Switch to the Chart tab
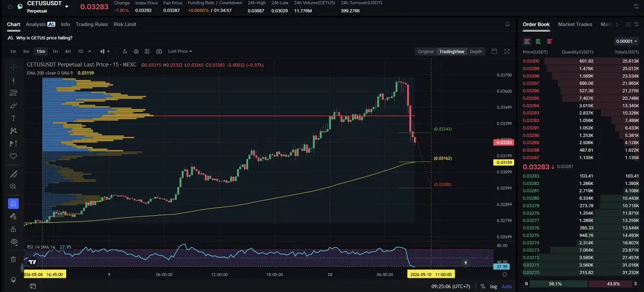Image resolution: width=644 pixels, height=292 pixels. point(13,24)
